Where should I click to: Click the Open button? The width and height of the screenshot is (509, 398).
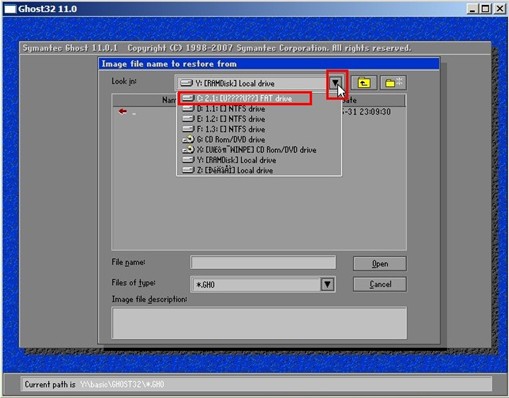380,264
